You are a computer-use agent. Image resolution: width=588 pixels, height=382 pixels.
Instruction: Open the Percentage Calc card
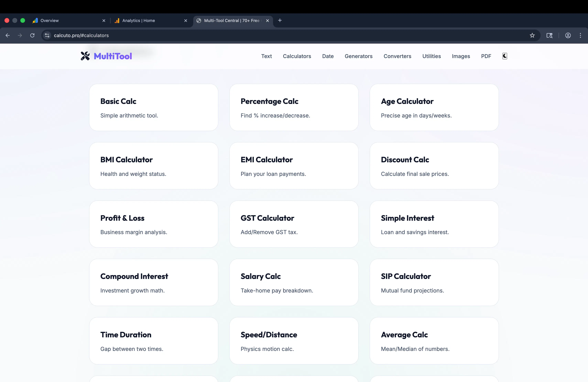pos(294,107)
